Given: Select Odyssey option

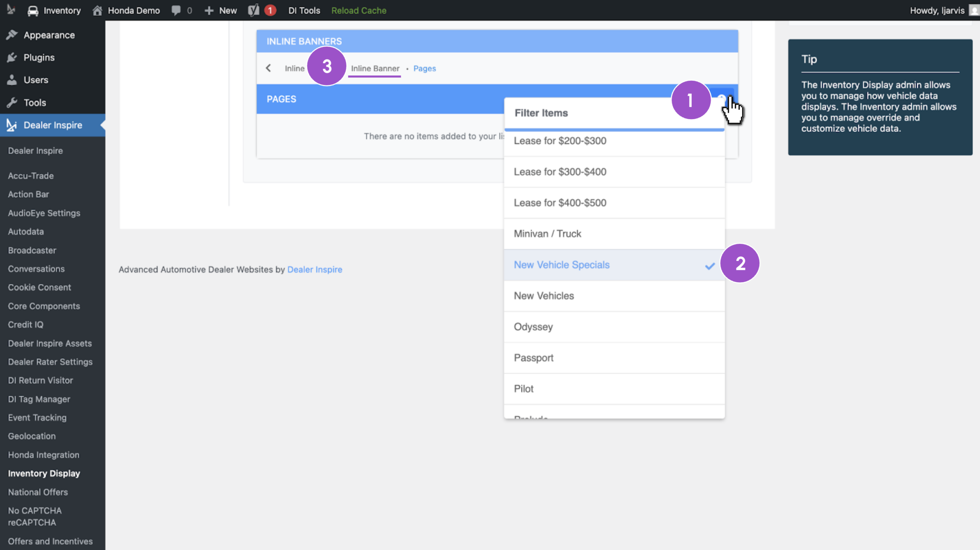Looking at the screenshot, I should pyautogui.click(x=614, y=327).
